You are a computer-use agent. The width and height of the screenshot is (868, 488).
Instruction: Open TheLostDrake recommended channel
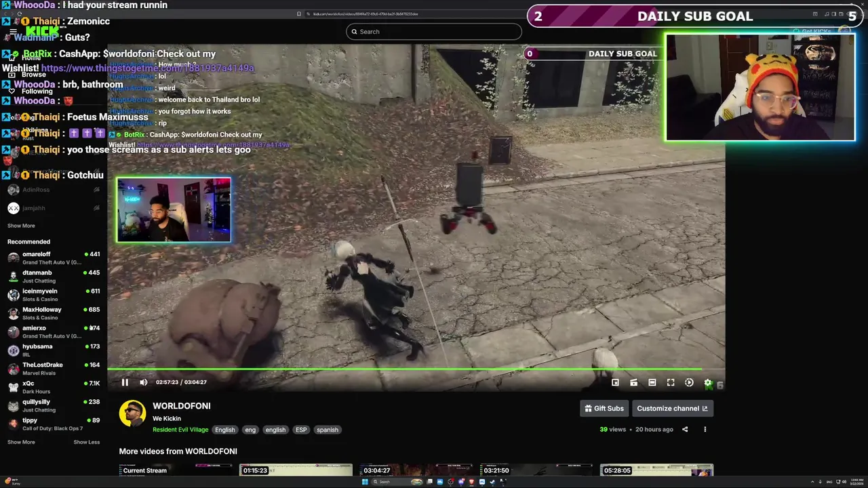(x=54, y=369)
